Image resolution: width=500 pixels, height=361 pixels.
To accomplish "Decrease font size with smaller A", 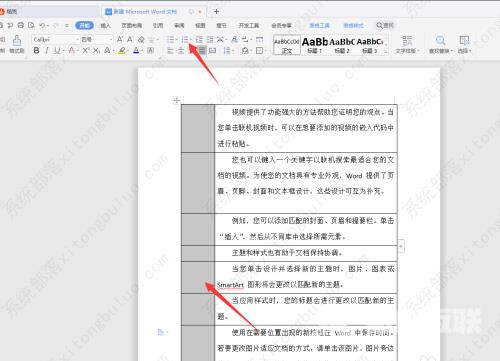I will pos(130,39).
